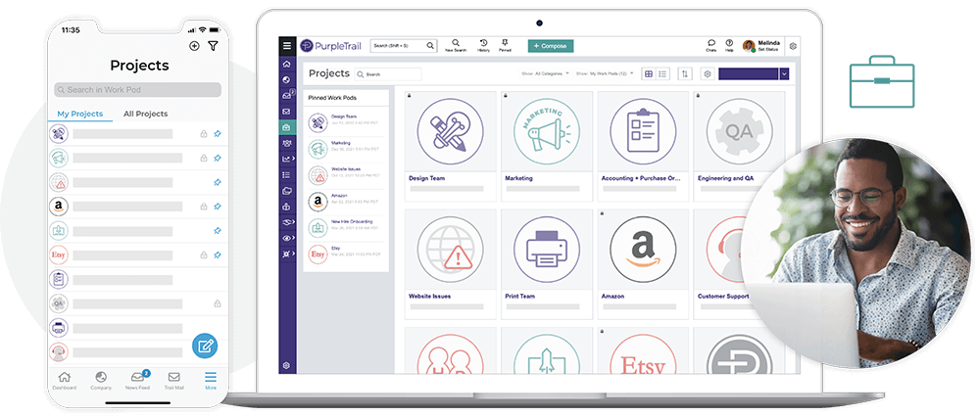Screen dimensions: 980x417
Task: Open Accounting + Purchase Orders card
Action: 643,146
